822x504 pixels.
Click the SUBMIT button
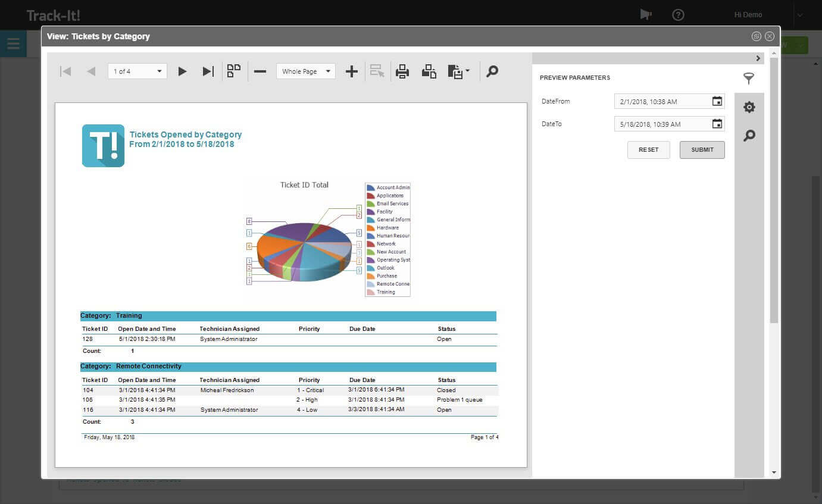click(702, 150)
